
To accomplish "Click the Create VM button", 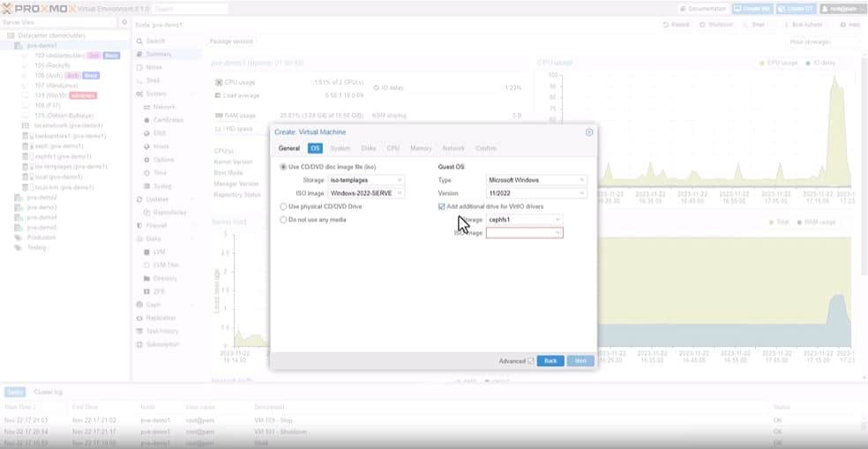I will point(752,9).
